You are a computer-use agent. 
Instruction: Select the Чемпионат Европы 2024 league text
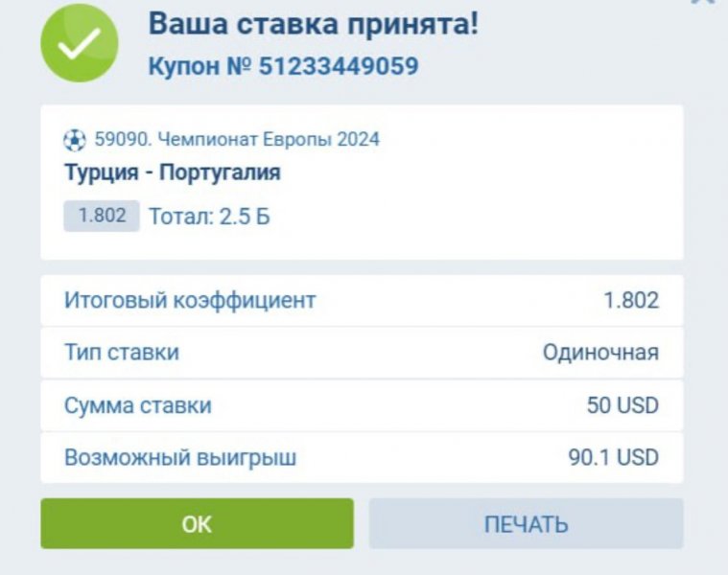point(268,140)
